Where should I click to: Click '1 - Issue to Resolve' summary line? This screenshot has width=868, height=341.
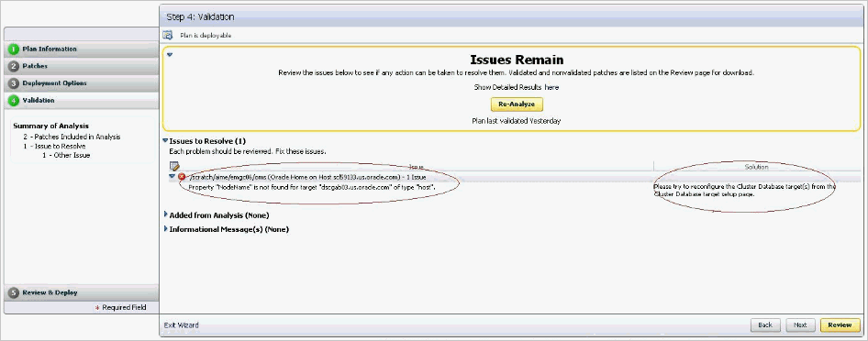54,146
